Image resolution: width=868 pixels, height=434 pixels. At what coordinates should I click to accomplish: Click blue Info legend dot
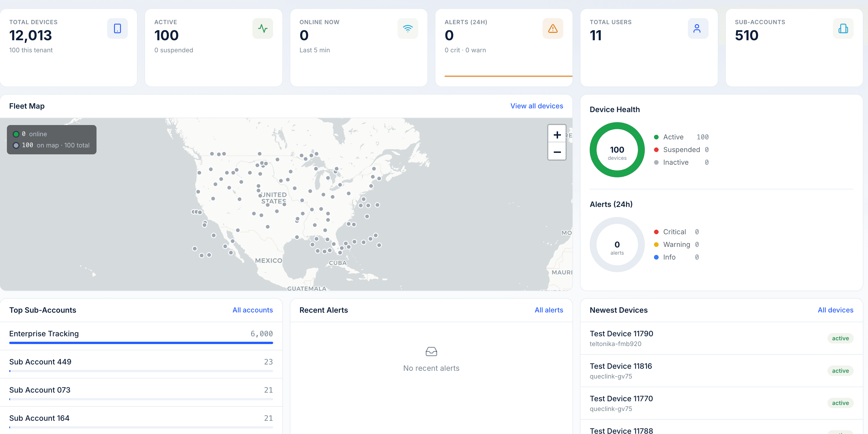click(656, 257)
